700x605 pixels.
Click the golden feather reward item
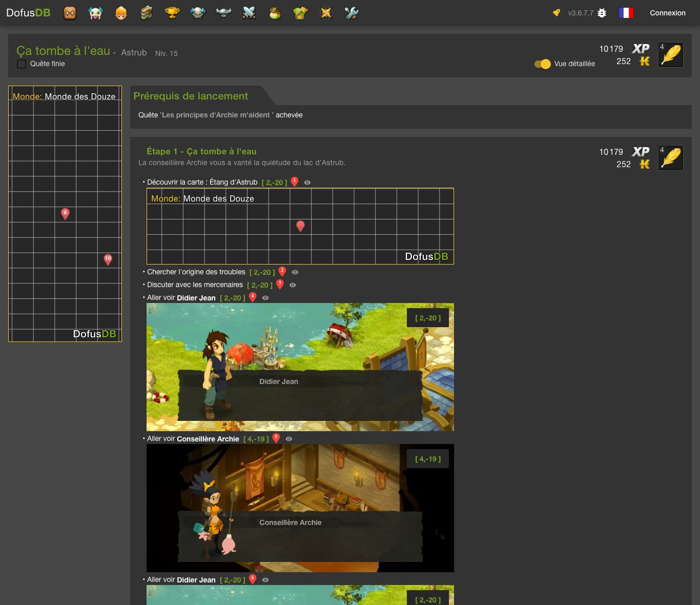(x=671, y=55)
